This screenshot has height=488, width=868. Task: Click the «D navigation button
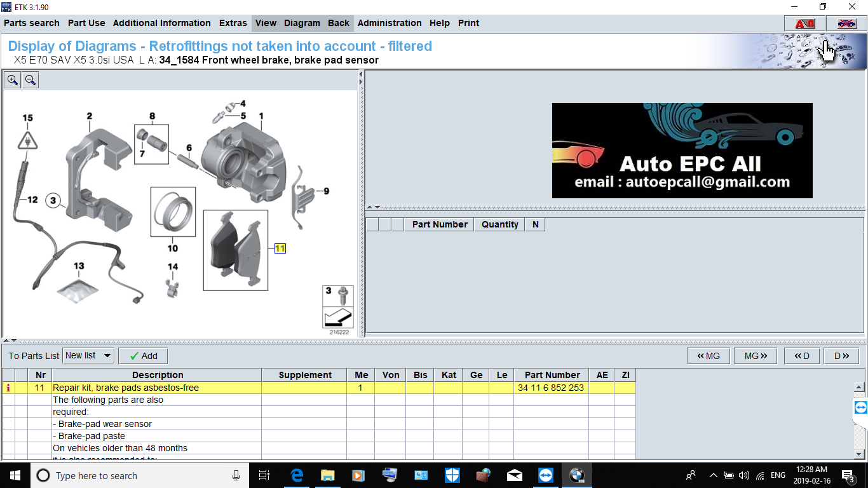click(801, 355)
